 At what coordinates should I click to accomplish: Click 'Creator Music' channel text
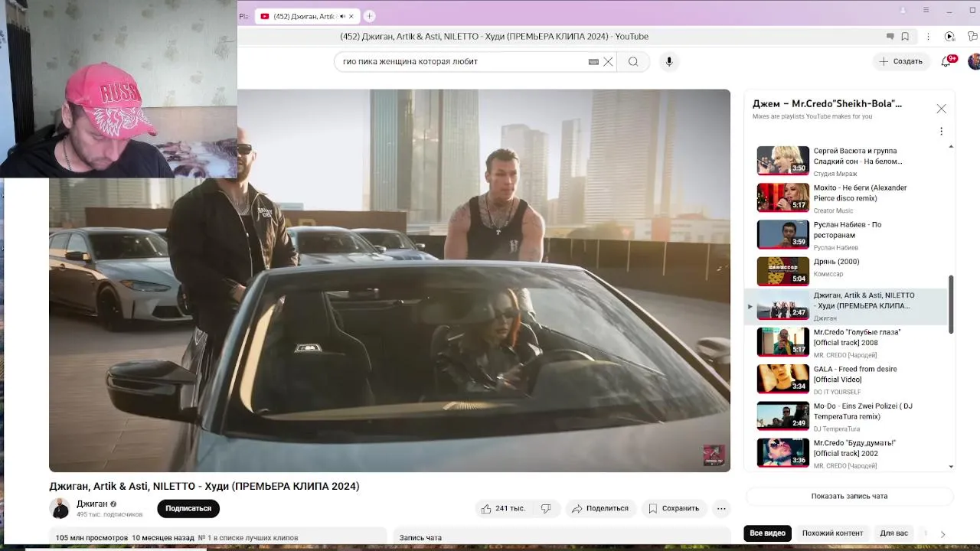click(833, 210)
